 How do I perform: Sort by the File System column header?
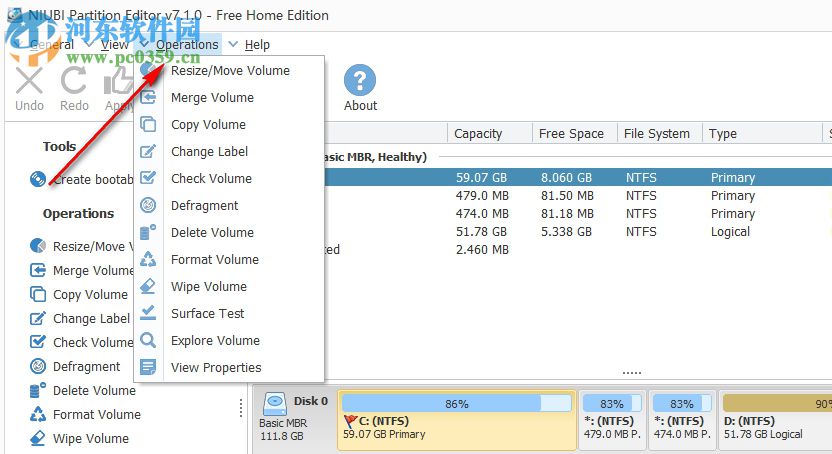coord(660,134)
